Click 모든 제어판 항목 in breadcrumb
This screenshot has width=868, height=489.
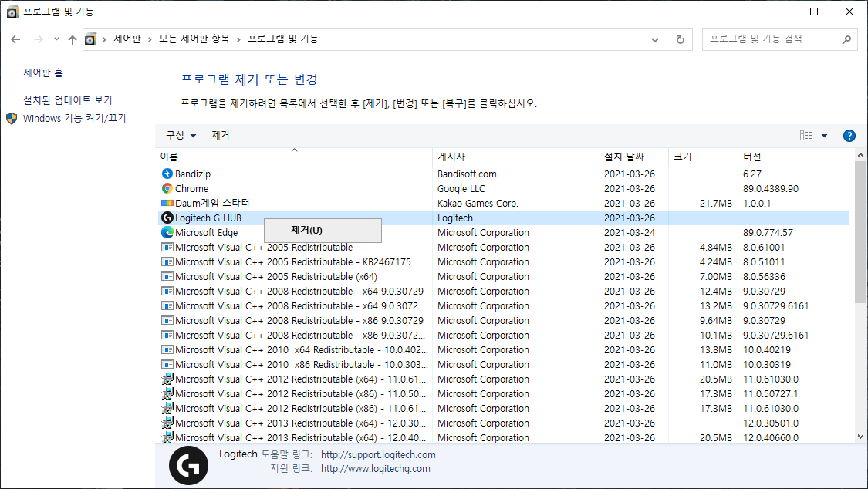[194, 39]
